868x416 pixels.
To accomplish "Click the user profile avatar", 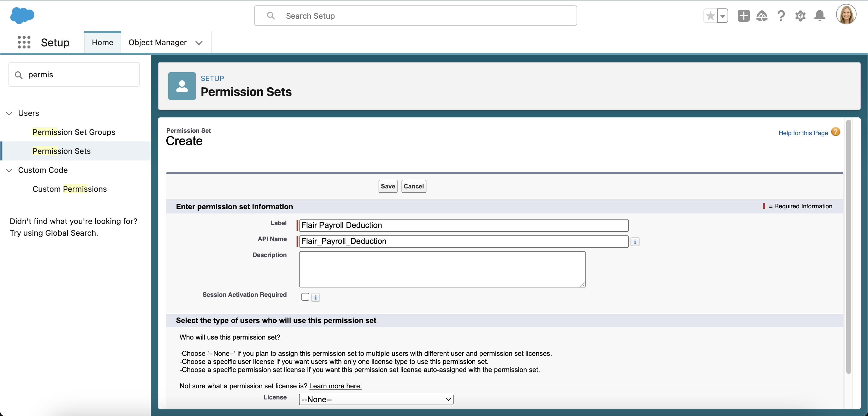I will click(846, 15).
